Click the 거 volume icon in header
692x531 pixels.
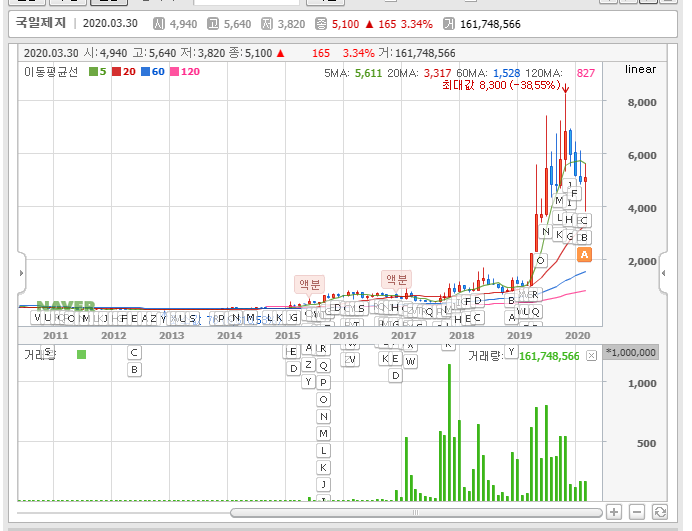449,24
